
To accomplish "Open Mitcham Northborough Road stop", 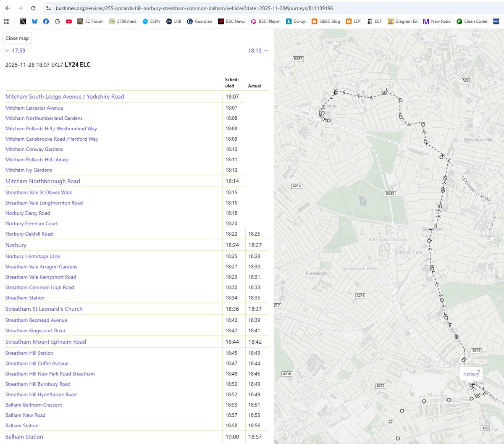I will [x=42, y=181].
